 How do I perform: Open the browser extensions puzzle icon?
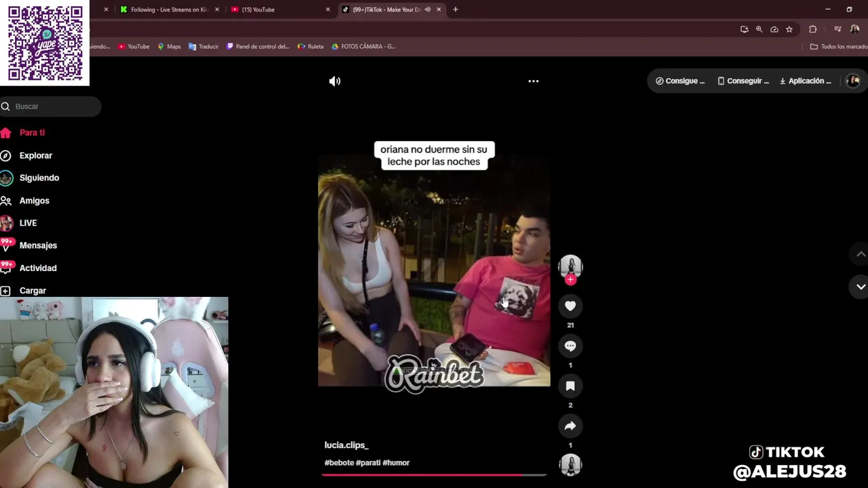click(x=812, y=29)
